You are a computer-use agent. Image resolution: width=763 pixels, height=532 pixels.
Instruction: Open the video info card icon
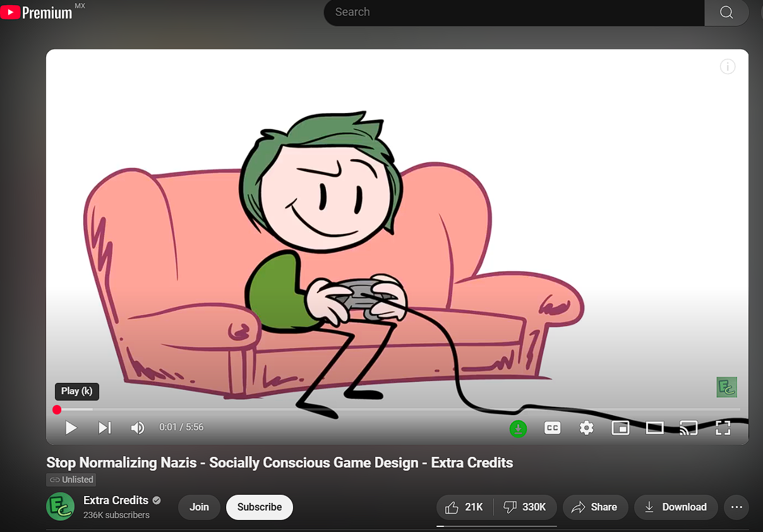click(728, 66)
